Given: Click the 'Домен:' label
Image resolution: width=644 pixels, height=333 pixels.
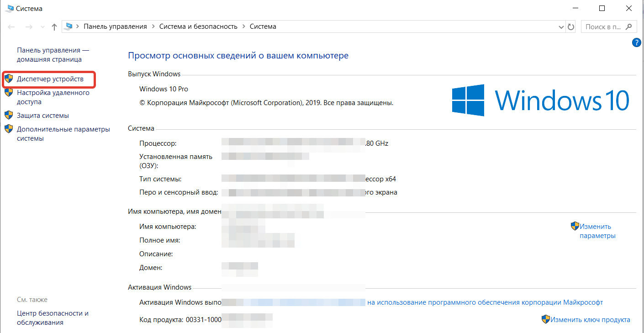Looking at the screenshot, I should [151, 268].
